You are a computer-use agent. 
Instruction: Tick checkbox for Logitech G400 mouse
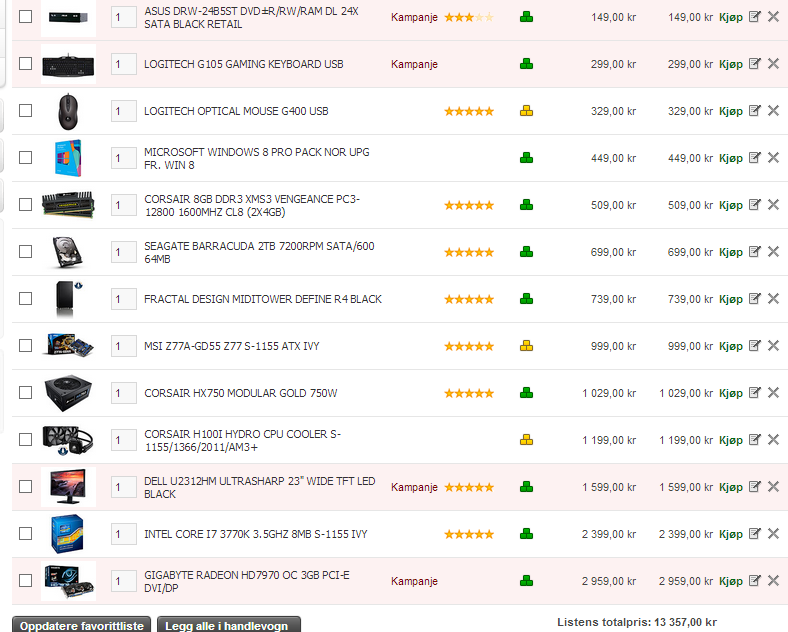tap(25, 111)
